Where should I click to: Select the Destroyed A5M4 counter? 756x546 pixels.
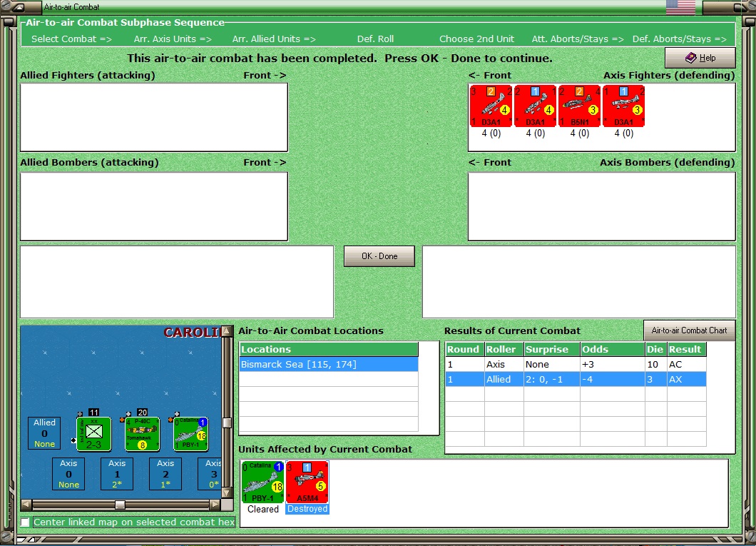tap(307, 482)
